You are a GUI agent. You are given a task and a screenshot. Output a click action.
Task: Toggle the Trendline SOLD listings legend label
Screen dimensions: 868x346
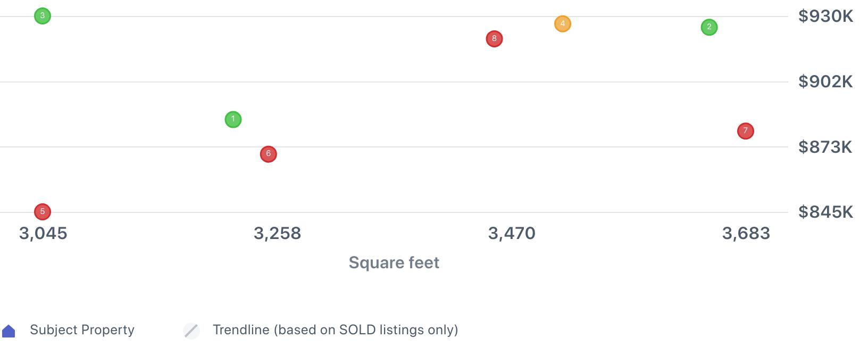(335, 330)
